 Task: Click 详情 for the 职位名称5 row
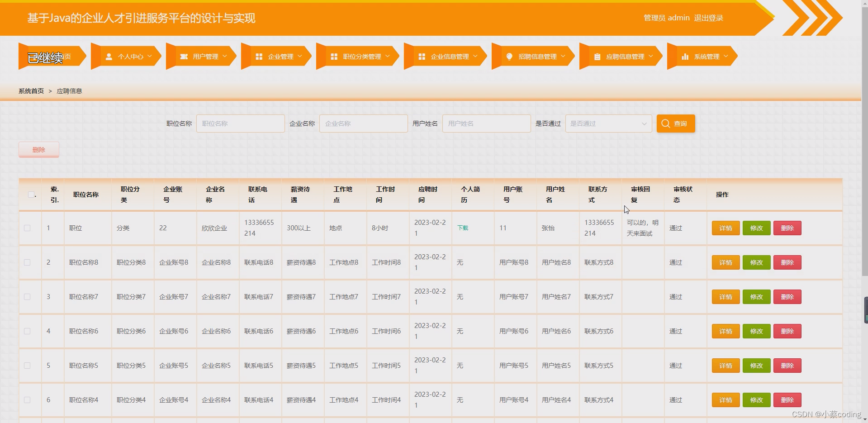(726, 366)
